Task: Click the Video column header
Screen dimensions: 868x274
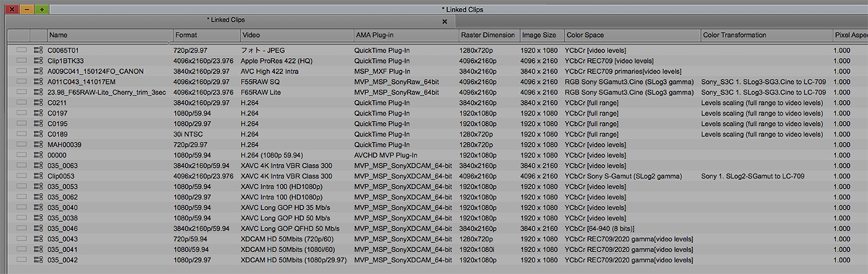Action: (297, 35)
